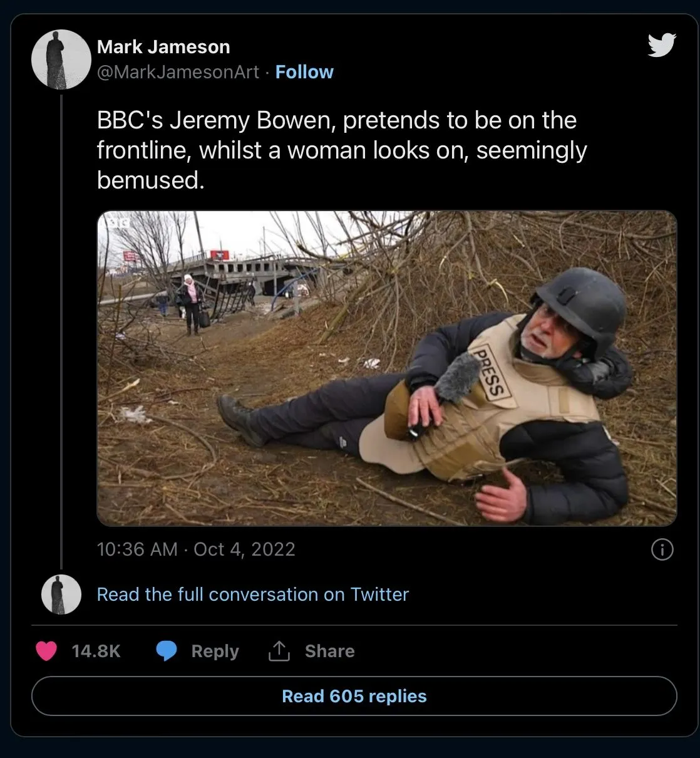Open Mark Jameson's profile avatar
The image size is (700, 758).
61,60
